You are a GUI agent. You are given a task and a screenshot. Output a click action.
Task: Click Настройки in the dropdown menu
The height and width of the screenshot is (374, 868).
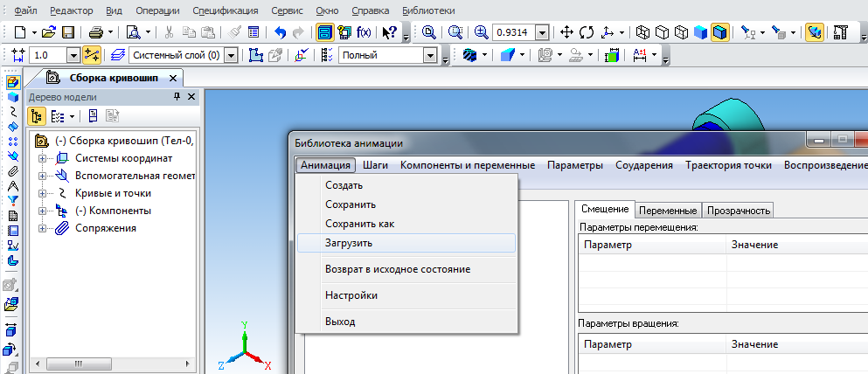pos(351,295)
